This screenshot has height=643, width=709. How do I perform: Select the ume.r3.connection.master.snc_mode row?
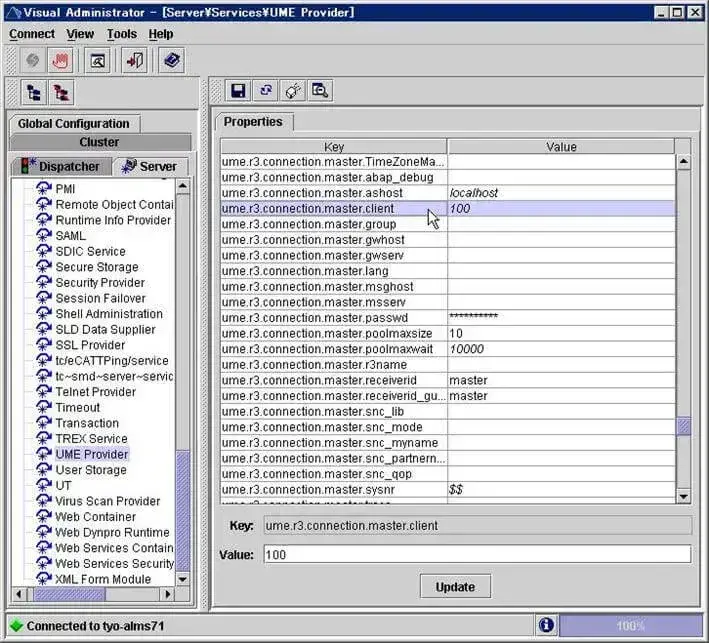coord(448,427)
